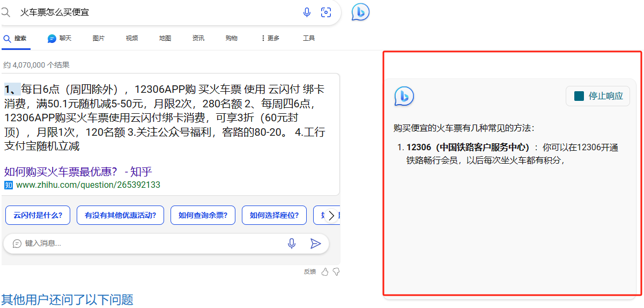
Task: Give thumbs down feedback
Action: [x=336, y=272]
